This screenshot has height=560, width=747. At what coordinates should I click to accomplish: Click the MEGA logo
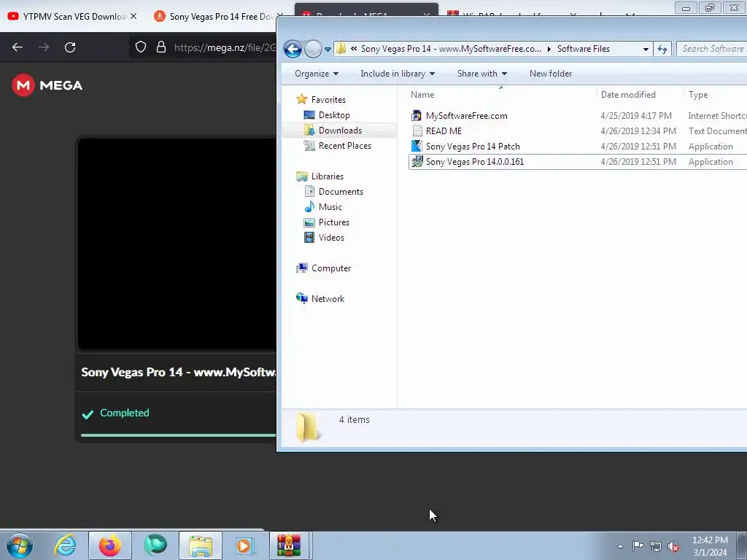(x=47, y=85)
